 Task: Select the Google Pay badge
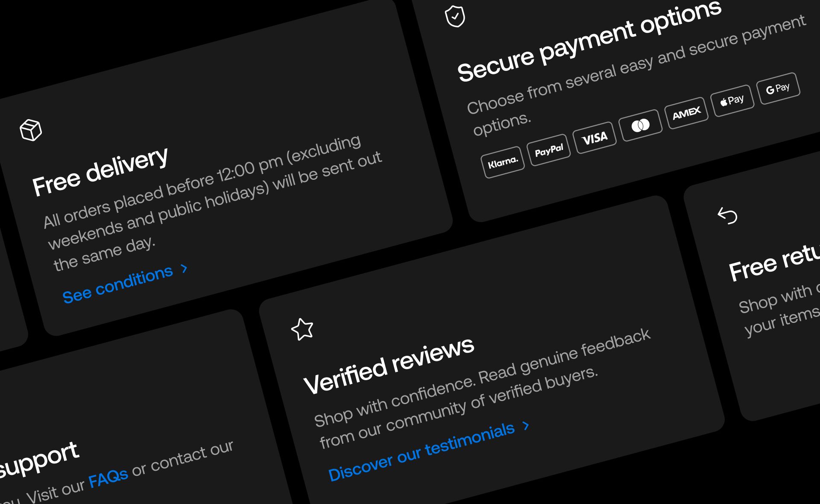click(x=778, y=89)
